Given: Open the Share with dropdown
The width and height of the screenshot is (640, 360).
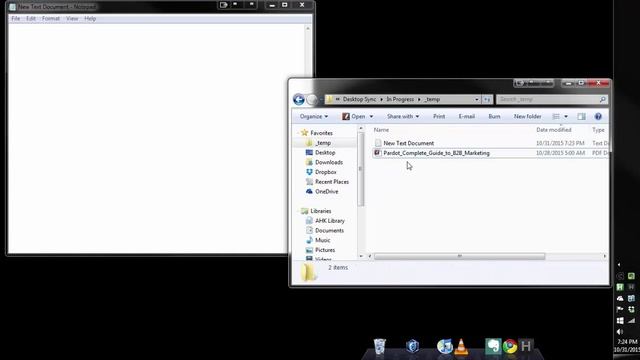Looking at the screenshot, I should [x=403, y=116].
